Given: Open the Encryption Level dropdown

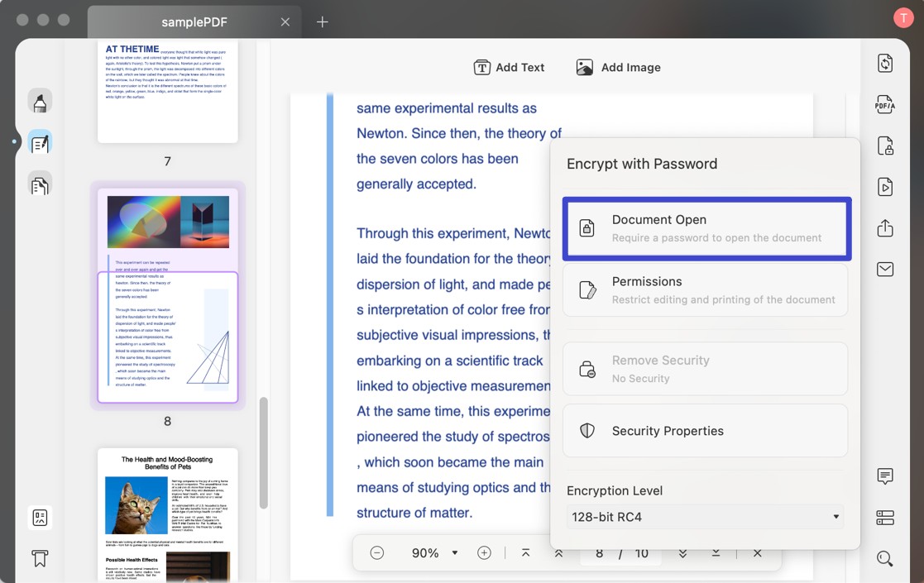Looking at the screenshot, I should point(704,516).
